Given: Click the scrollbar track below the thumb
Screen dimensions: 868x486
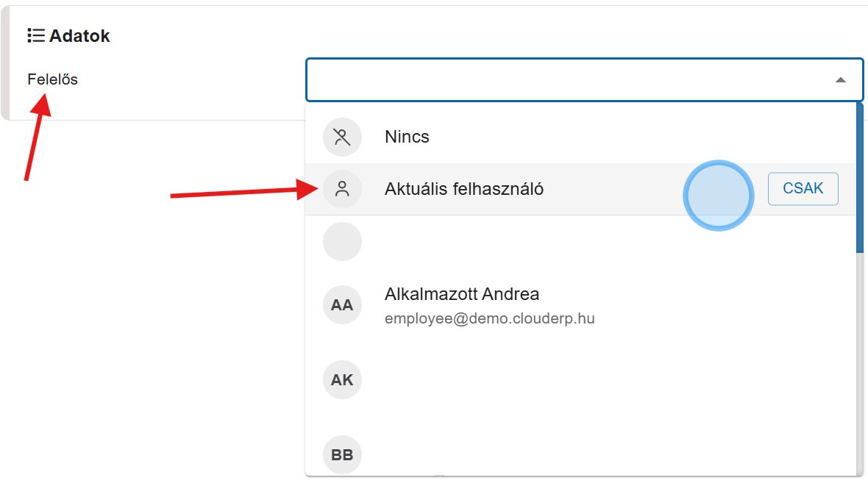Looking at the screenshot, I should click(860, 360).
